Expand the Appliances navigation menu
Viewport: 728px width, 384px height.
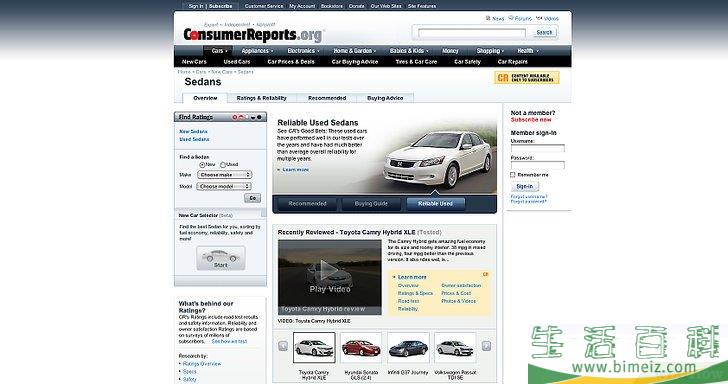coord(257,51)
